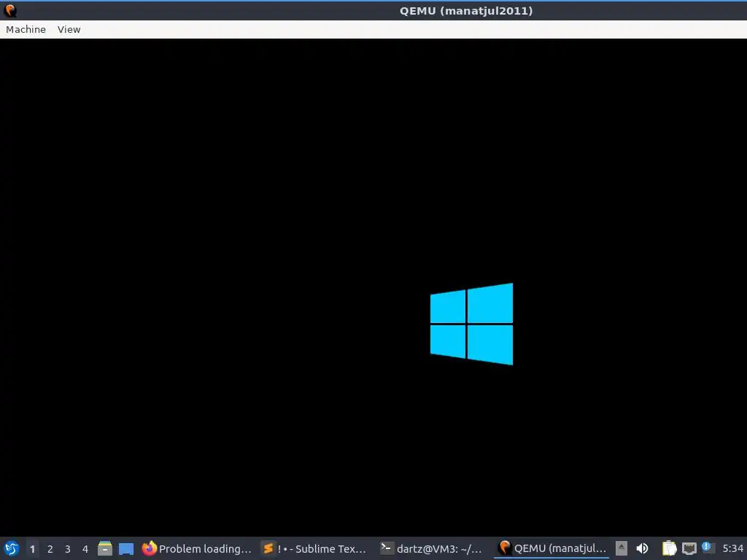Switch to virtual desktop 3
The height and width of the screenshot is (560, 747).
point(68,548)
